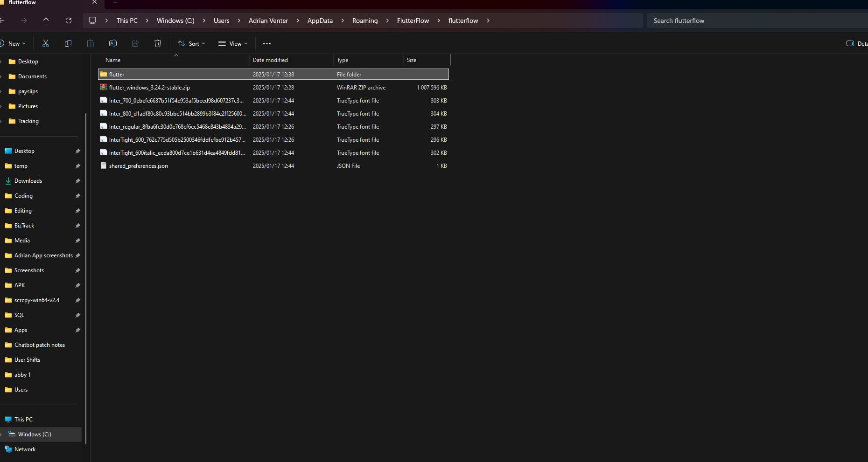This screenshot has width=868, height=462.
Task: Click the Search flutterflow box
Action: (x=757, y=21)
